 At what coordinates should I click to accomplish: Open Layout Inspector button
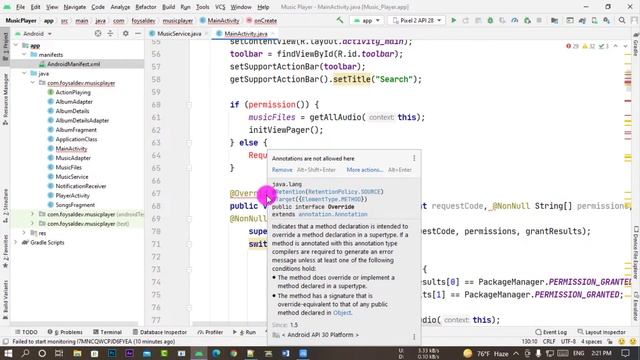tap(602, 332)
